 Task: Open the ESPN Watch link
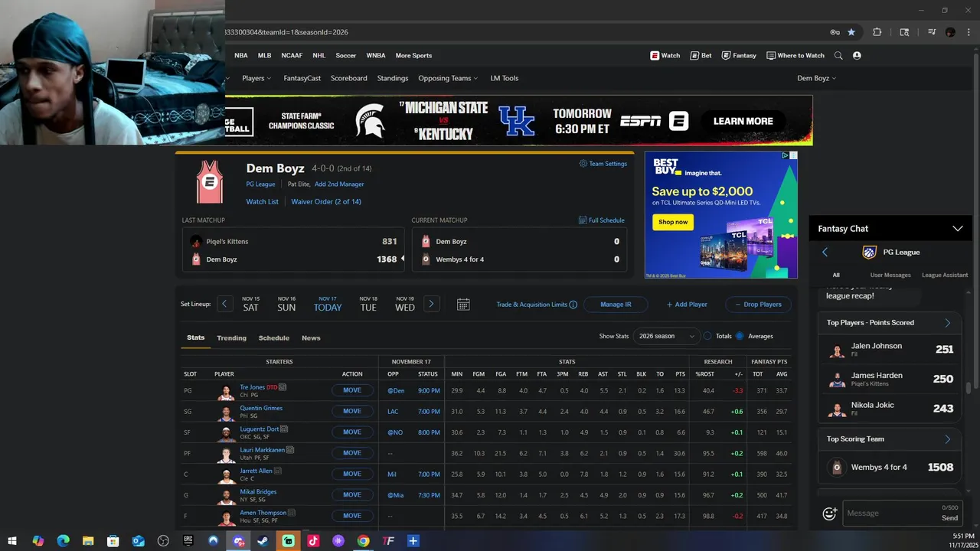[665, 55]
